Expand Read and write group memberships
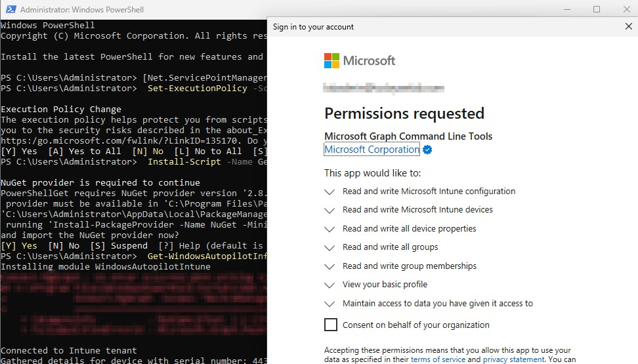This screenshot has width=638, height=364. (x=330, y=266)
